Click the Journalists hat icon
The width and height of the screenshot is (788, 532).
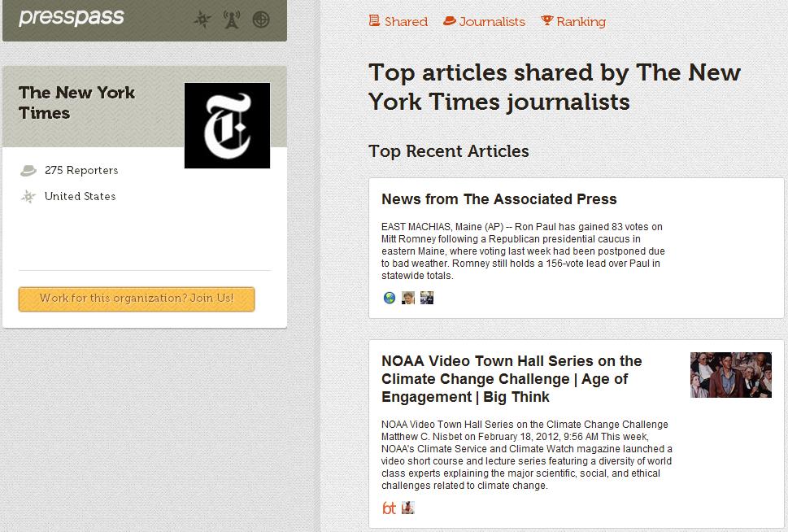click(x=449, y=20)
